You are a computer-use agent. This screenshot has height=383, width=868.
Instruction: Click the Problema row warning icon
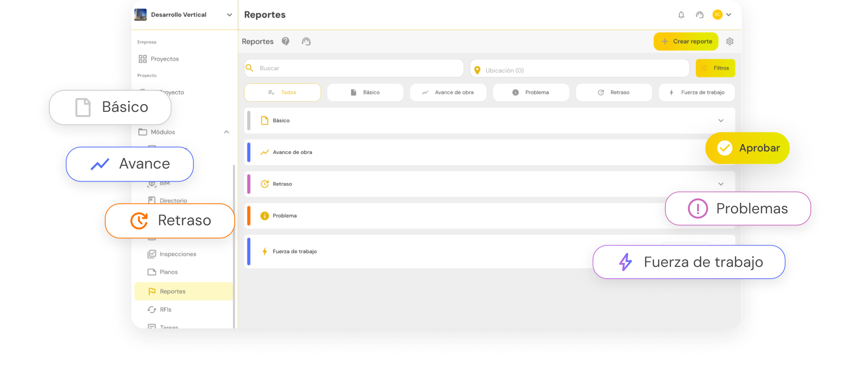265,216
